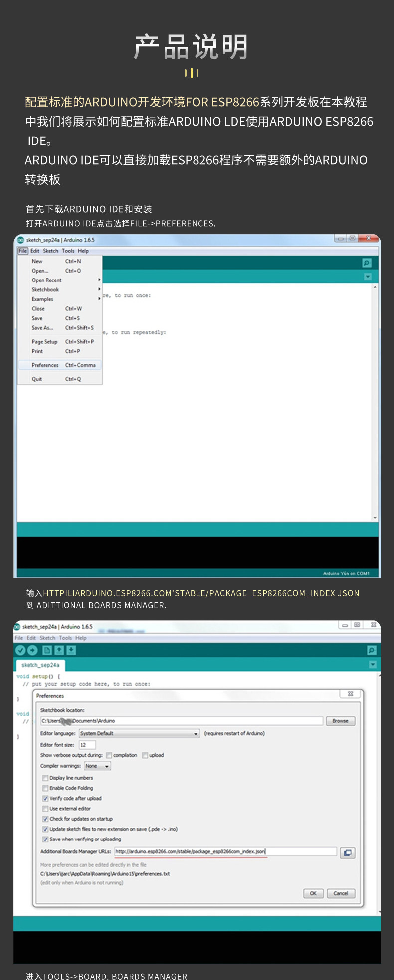The width and height of the screenshot is (394, 980).
Task: Click Arduino logo in upper window title bar
Action: (20, 240)
